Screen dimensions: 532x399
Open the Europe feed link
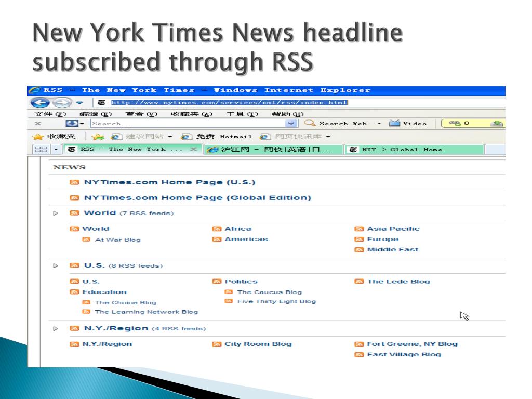pos(383,239)
